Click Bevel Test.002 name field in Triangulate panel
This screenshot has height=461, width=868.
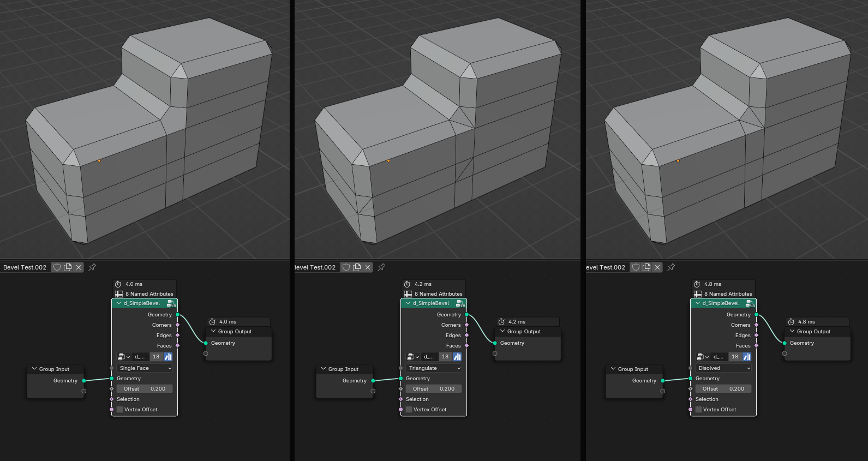tap(317, 267)
